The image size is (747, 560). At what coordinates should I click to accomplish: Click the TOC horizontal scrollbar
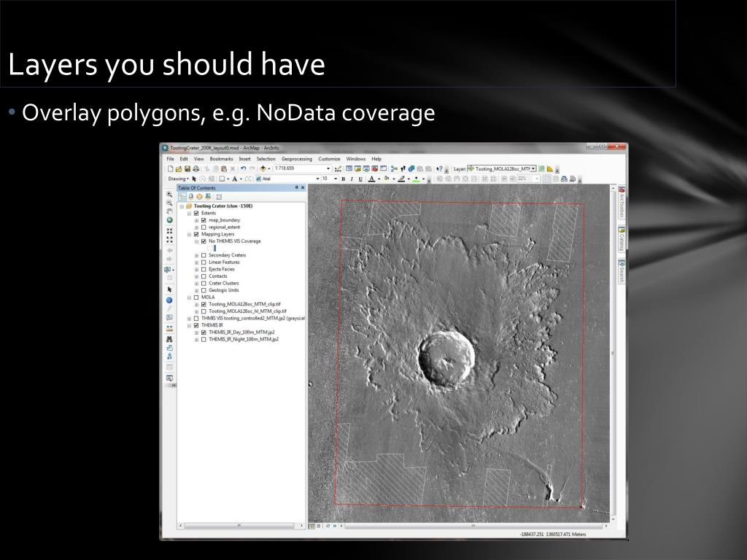coord(239,526)
